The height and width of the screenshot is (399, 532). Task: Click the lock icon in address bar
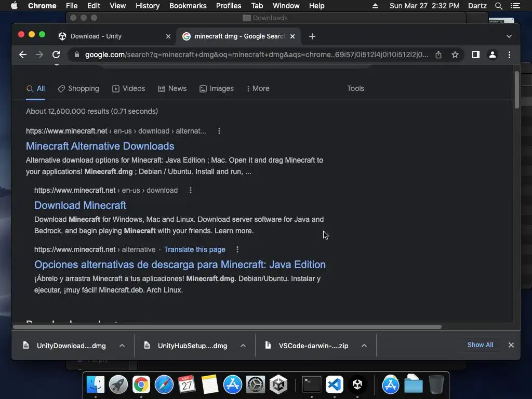(77, 55)
